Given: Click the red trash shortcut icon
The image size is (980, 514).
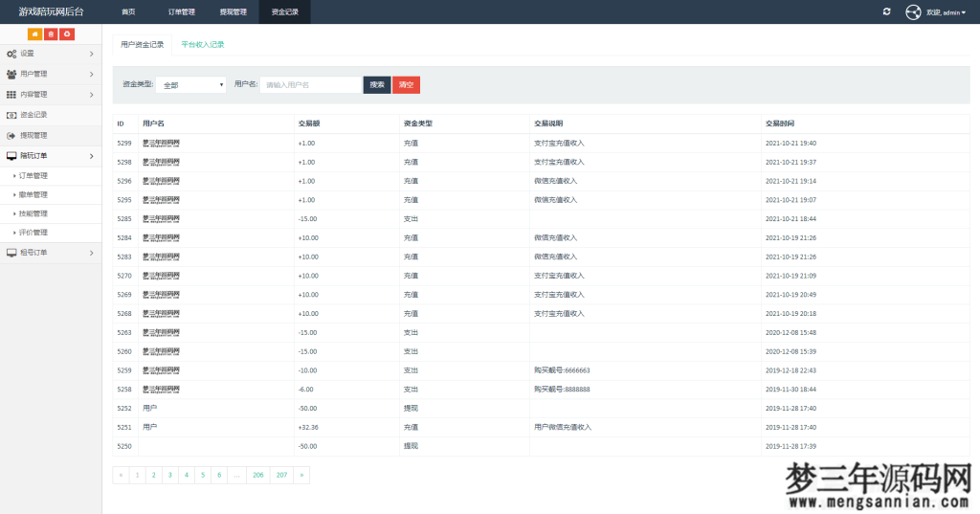Looking at the screenshot, I should point(51,34).
